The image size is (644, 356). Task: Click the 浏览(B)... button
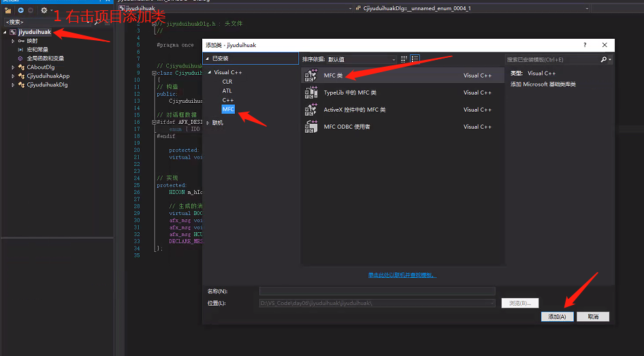520,303
